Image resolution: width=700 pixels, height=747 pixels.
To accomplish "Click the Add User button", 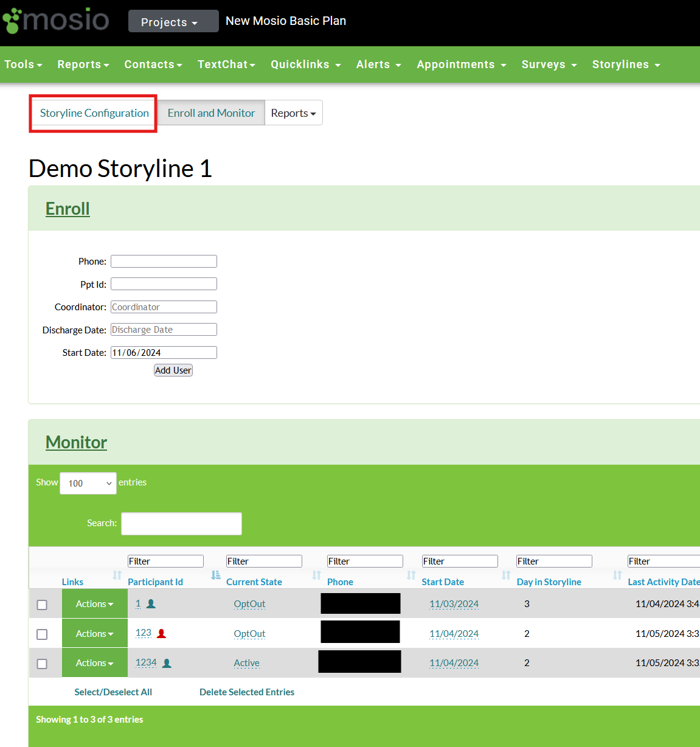I will [x=173, y=370].
